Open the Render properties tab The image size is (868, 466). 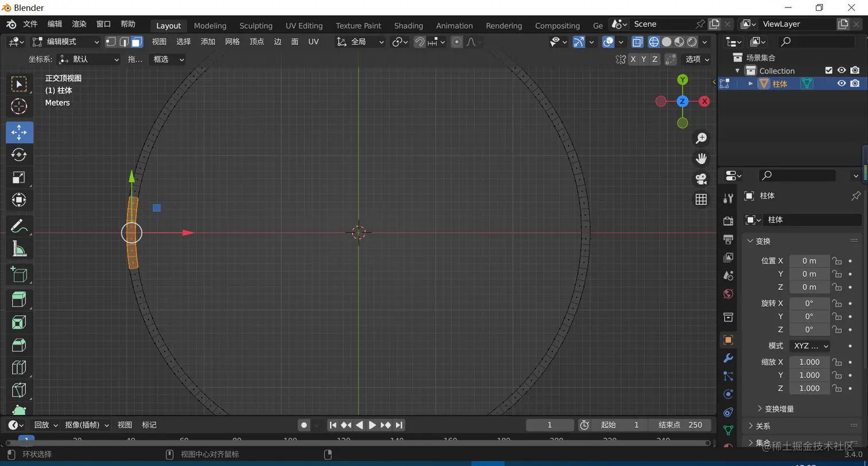pyautogui.click(x=728, y=221)
